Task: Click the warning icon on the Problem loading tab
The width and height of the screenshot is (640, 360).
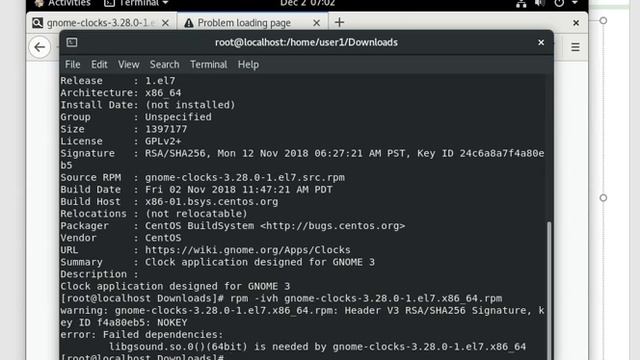Action: point(189,23)
